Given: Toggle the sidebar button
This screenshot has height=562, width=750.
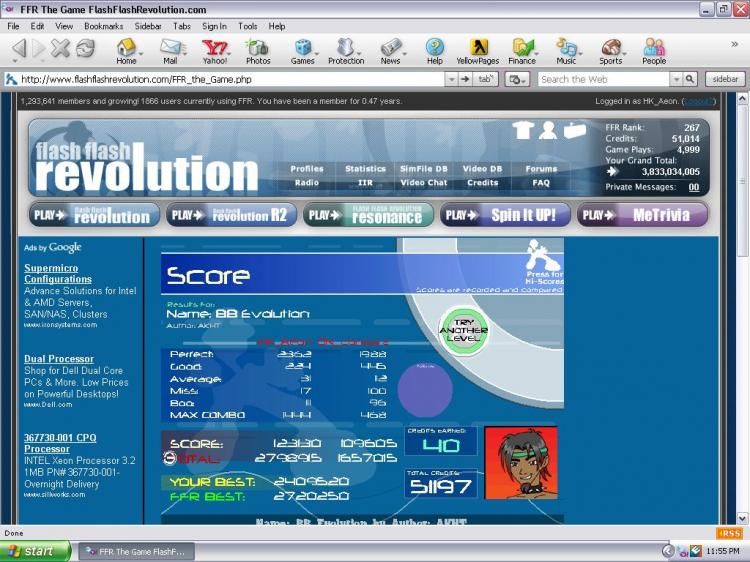Looking at the screenshot, I should tap(725, 79).
